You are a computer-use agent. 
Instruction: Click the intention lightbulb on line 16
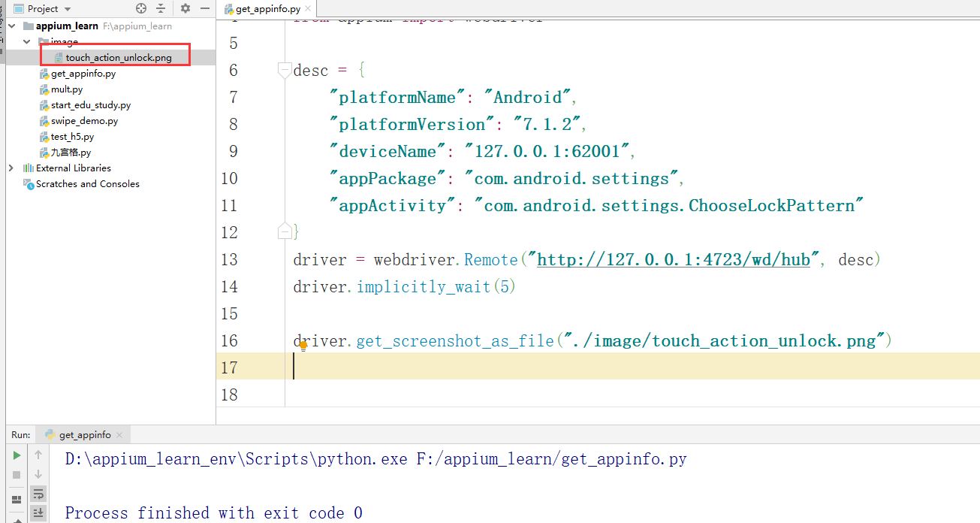coord(303,346)
